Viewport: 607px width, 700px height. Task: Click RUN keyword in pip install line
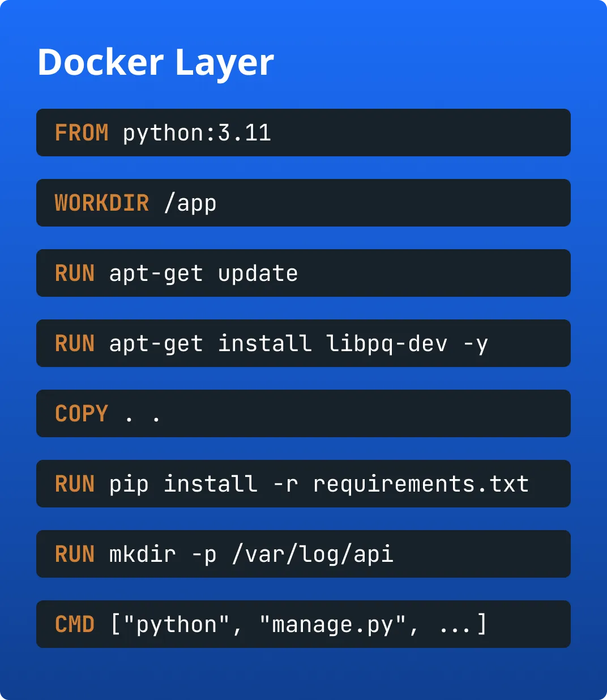75,484
